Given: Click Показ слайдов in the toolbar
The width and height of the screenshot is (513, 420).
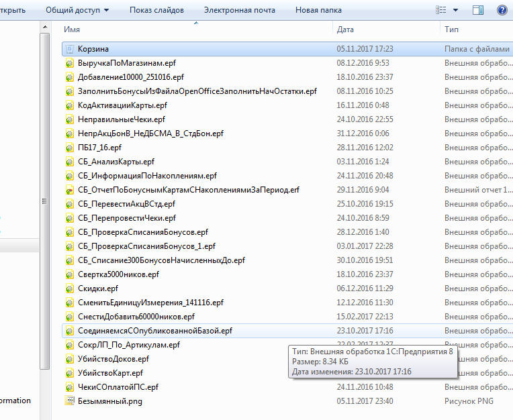Looking at the screenshot, I should (156, 10).
